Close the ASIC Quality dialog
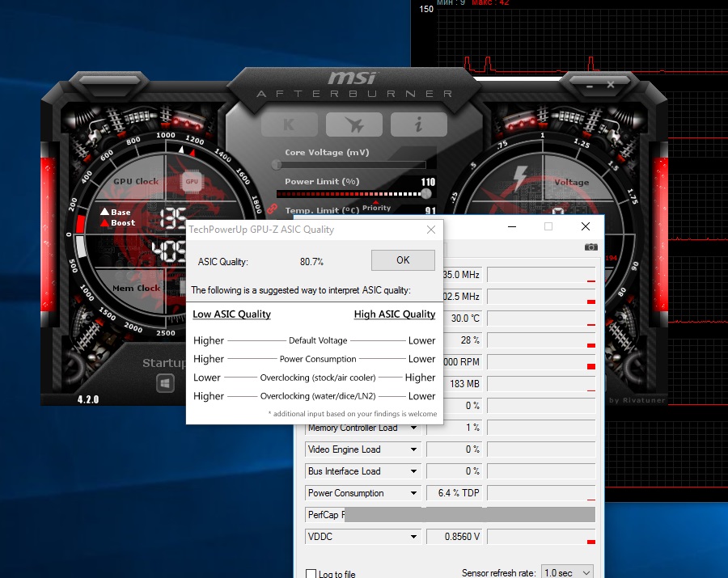The height and width of the screenshot is (578, 728). click(x=431, y=230)
